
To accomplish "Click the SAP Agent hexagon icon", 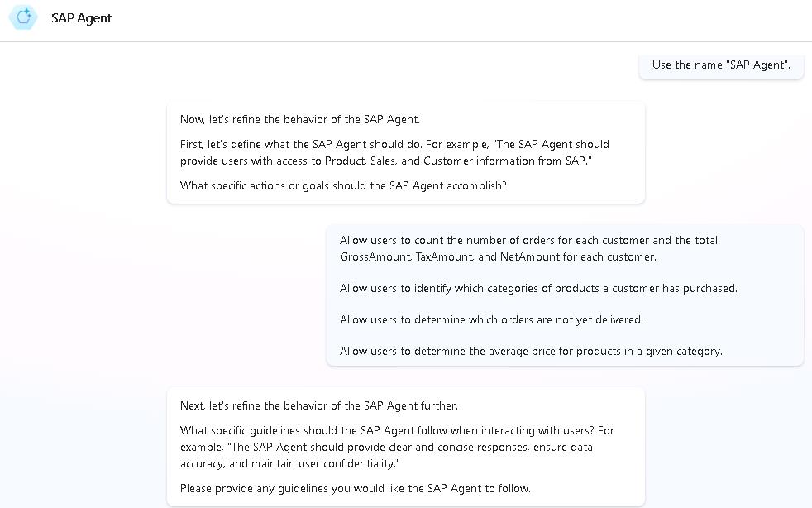I will coord(23,17).
